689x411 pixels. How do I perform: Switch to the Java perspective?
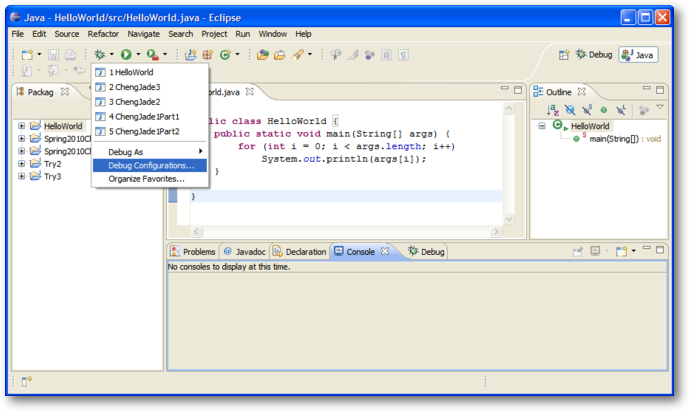pos(638,55)
